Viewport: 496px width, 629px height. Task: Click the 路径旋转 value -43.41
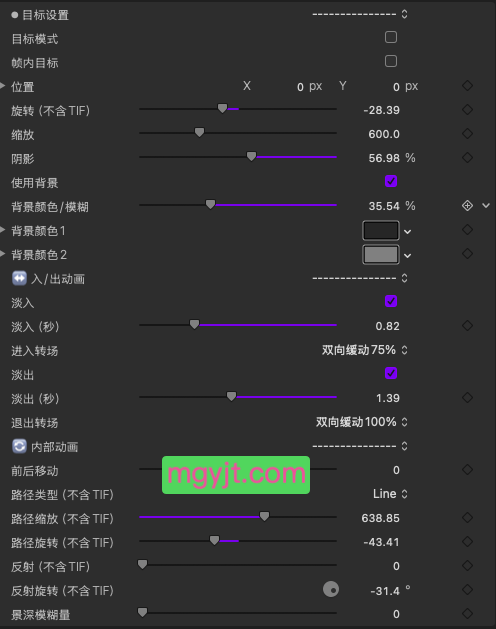pyautogui.click(x=381, y=542)
